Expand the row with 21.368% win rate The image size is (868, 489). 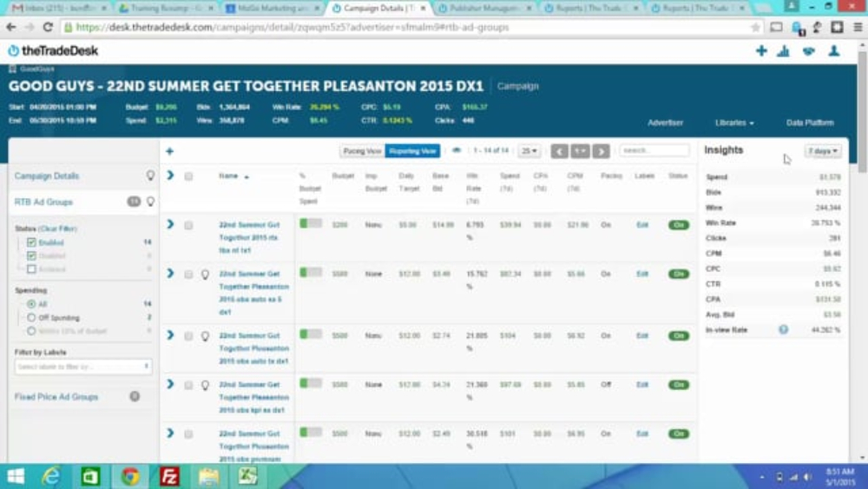170,384
